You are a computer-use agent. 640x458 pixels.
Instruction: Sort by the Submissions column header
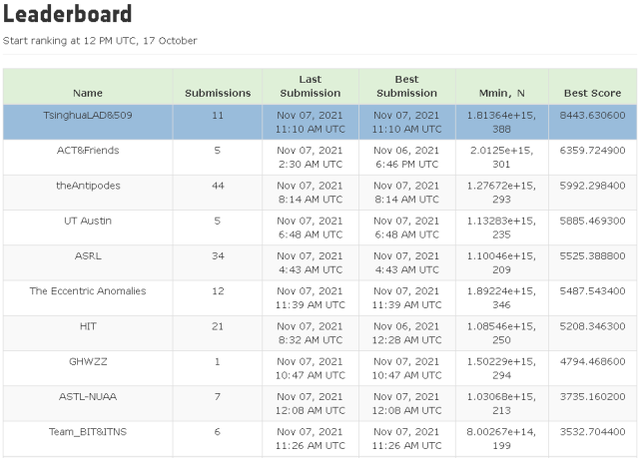(x=218, y=93)
